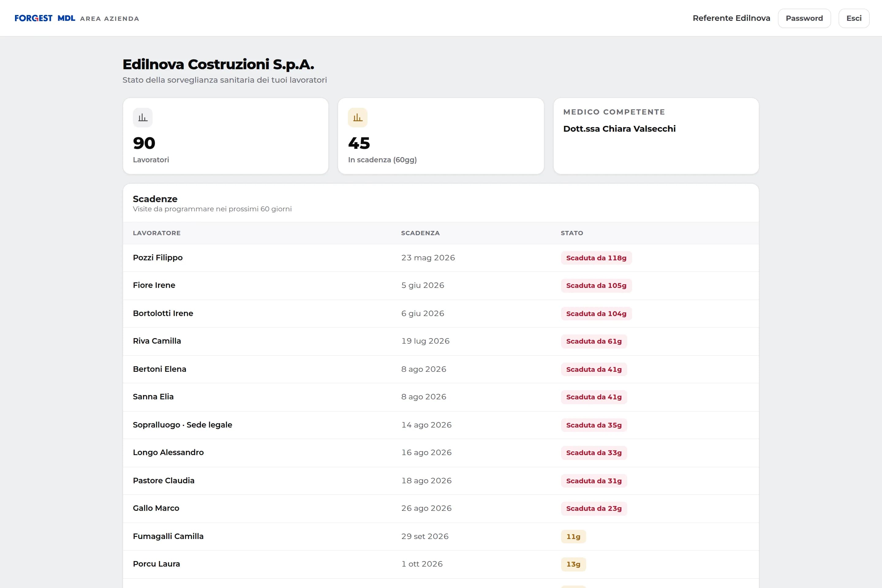The height and width of the screenshot is (588, 882).
Task: Select worker Pozzi Filippo
Action: tap(158, 258)
